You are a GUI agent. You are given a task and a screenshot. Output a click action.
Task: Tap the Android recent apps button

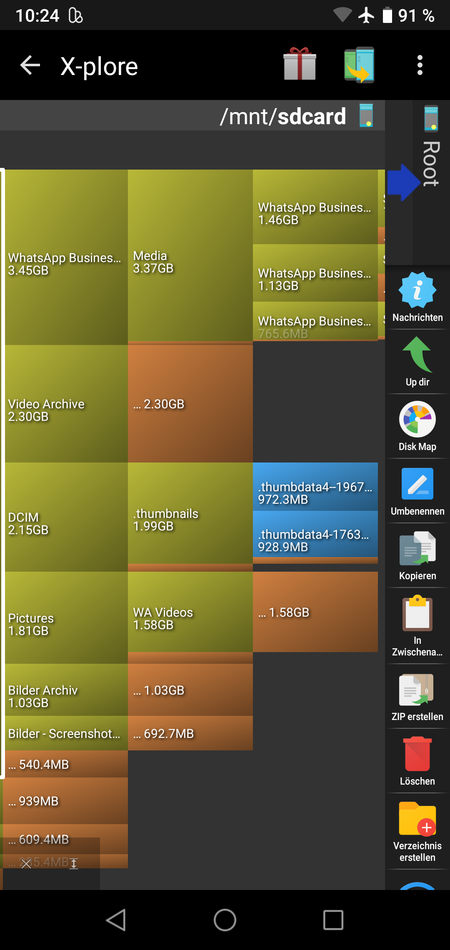click(333, 920)
